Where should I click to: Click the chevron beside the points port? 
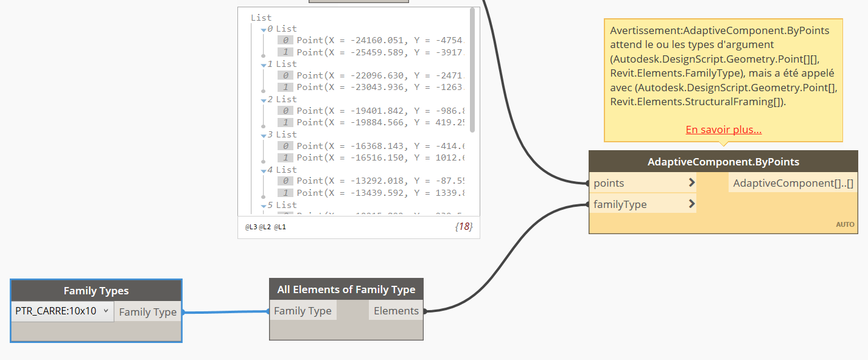coord(691,183)
